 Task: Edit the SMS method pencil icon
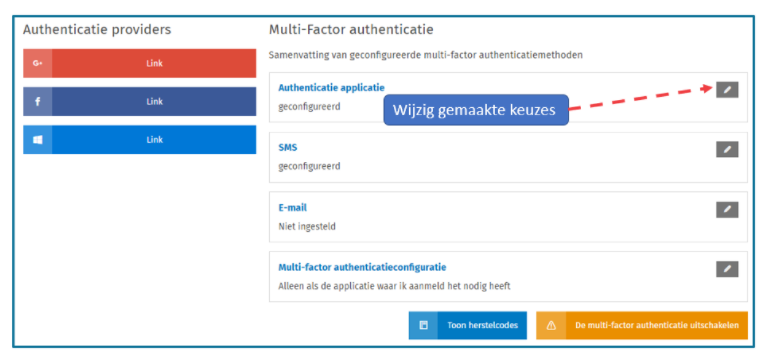click(727, 149)
